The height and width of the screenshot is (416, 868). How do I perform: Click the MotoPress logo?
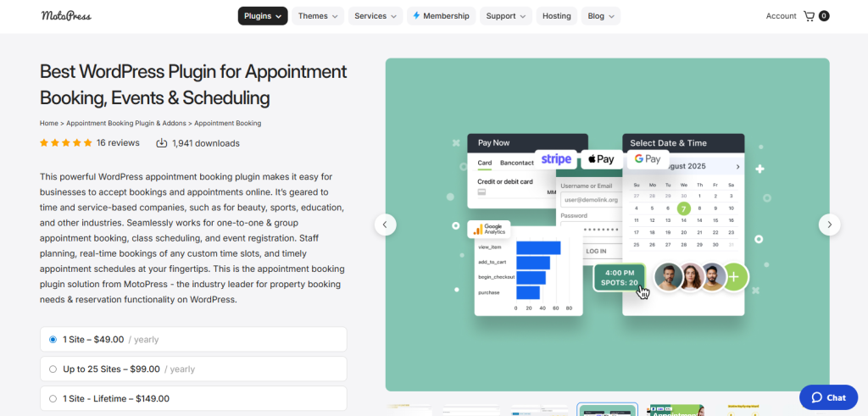(65, 16)
